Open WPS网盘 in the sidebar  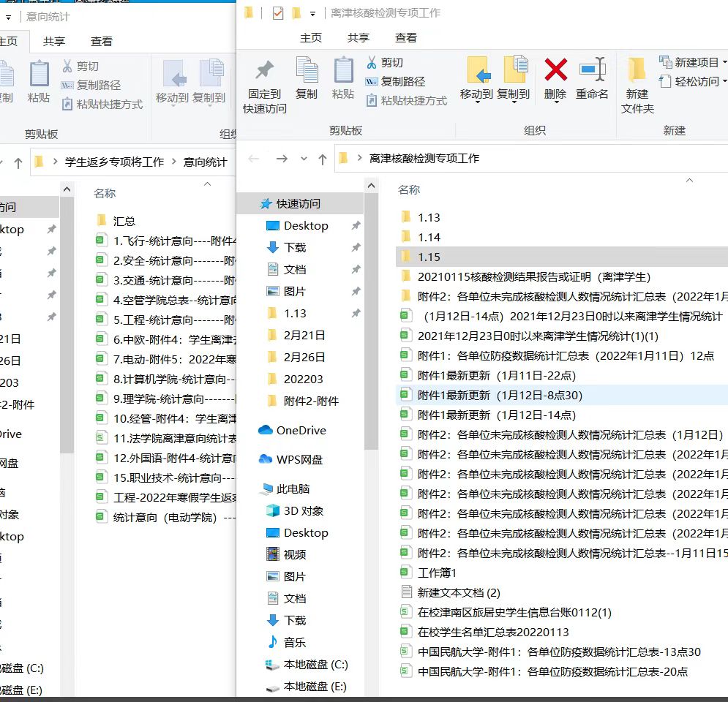pos(299,460)
